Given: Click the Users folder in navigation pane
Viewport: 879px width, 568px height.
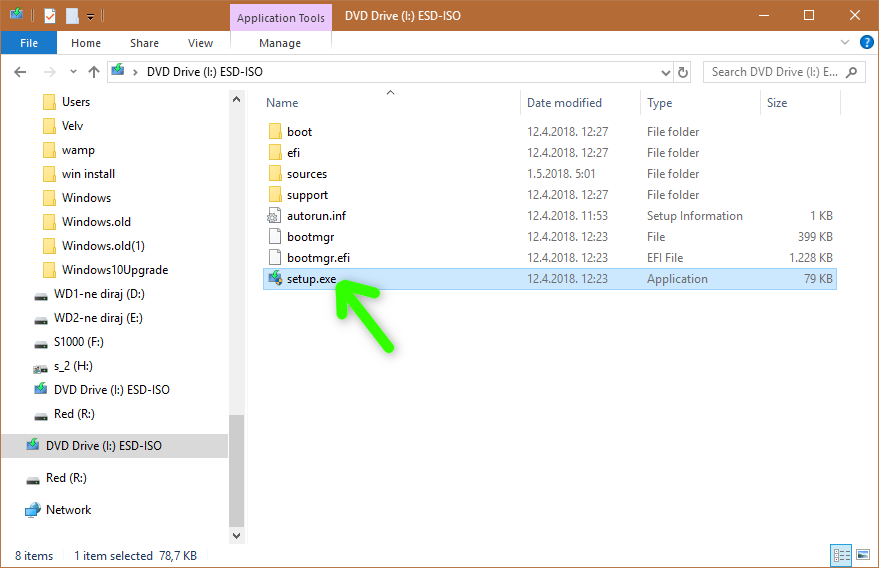Looking at the screenshot, I should click(x=76, y=102).
